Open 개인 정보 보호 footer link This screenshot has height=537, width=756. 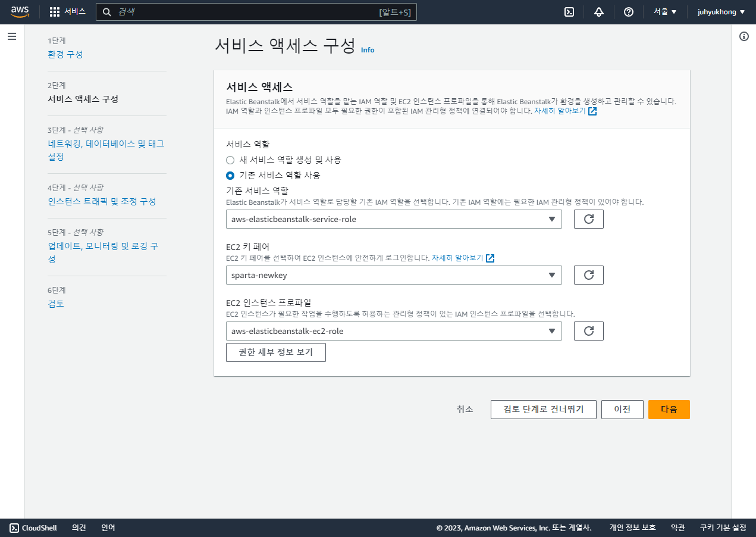[x=632, y=527]
